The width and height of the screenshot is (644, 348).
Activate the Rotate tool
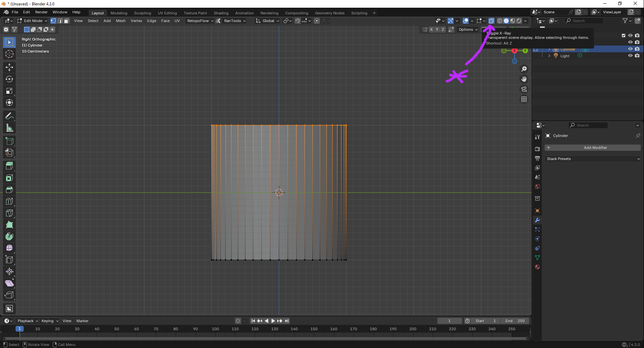click(x=9, y=79)
